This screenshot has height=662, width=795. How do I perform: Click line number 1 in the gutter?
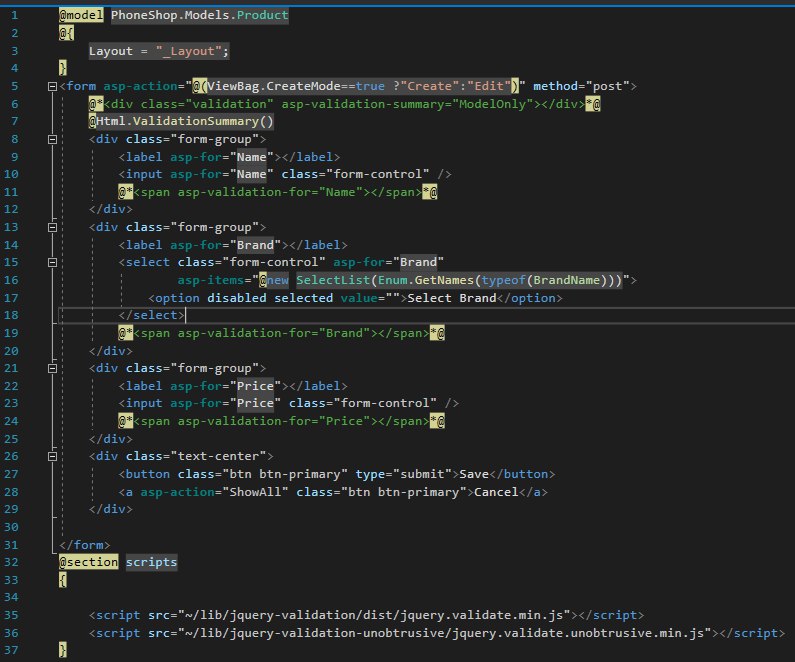click(x=15, y=15)
